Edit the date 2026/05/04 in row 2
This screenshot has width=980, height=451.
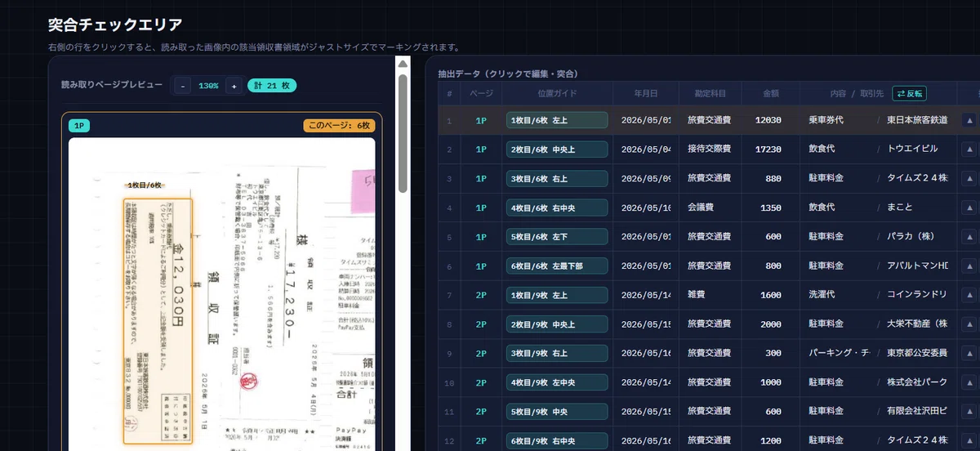click(646, 150)
